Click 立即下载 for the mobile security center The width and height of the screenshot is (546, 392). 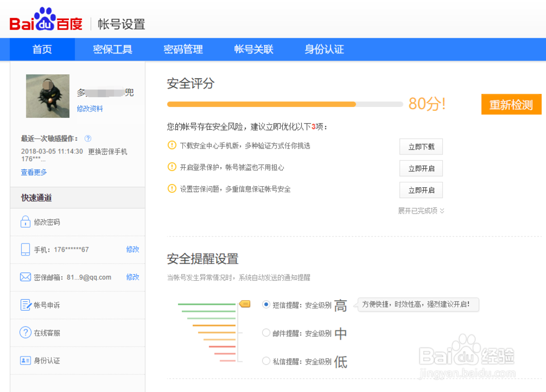[x=421, y=147]
